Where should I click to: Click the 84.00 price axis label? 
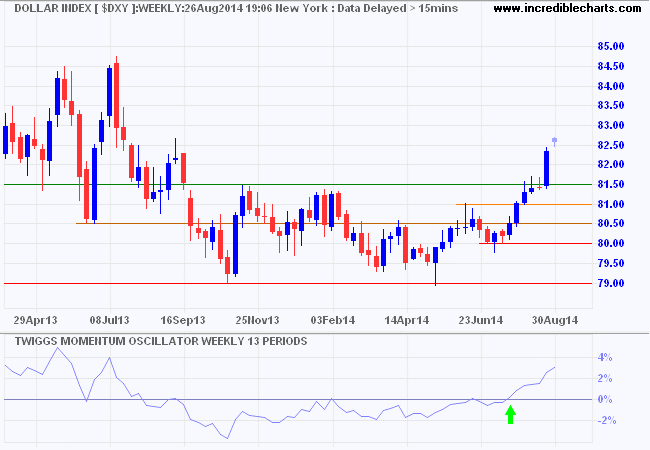point(611,86)
